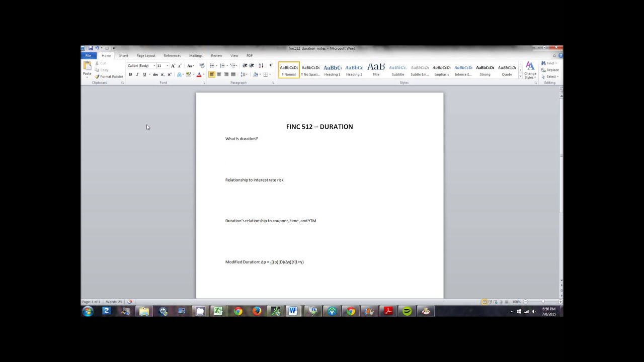Apply the Subtitle style
The width and height of the screenshot is (644, 362).
[x=398, y=70]
